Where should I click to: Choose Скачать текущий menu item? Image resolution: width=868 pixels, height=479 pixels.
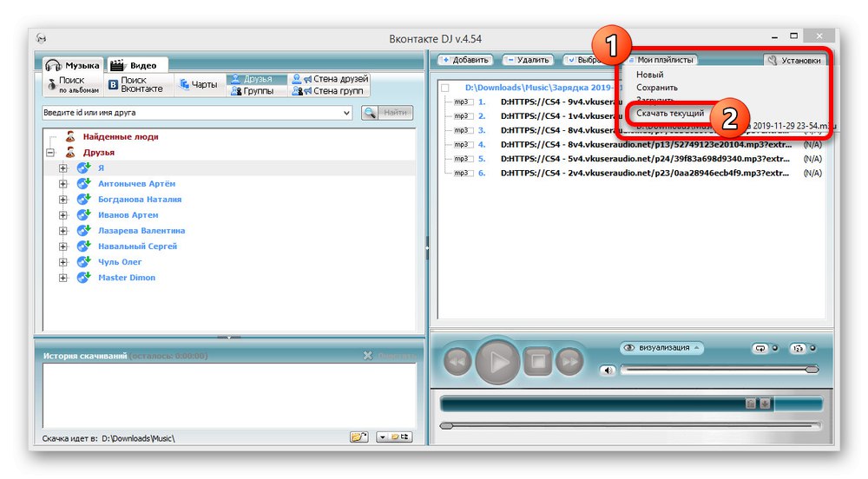tap(670, 114)
